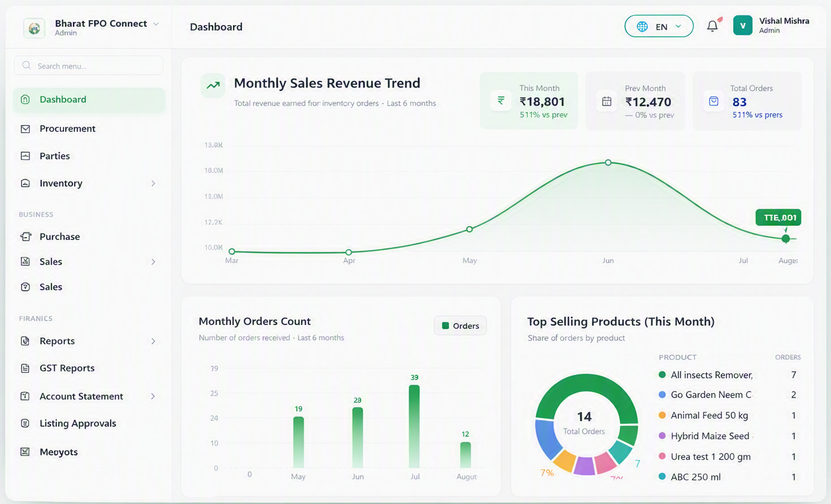Click the Jun data point on revenue chart
Viewport: 831px width, 504px height.
[608, 163]
